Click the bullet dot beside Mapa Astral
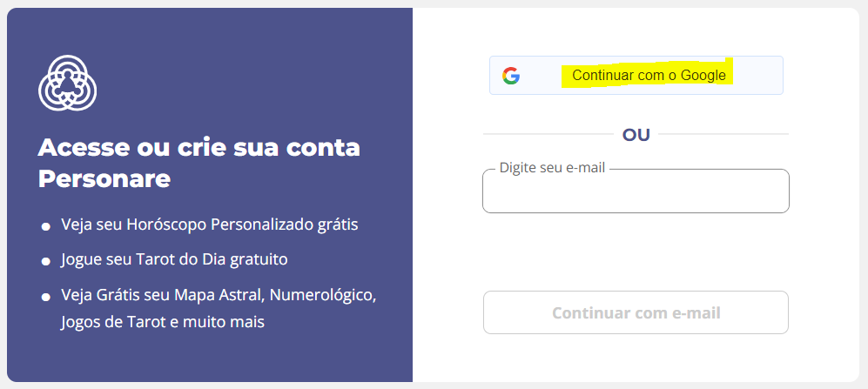This screenshot has width=868, height=389. tap(46, 297)
